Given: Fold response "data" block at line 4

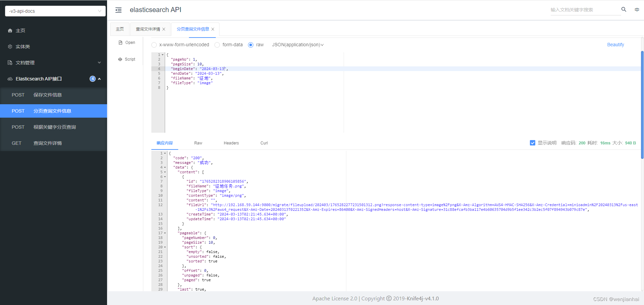Looking at the screenshot, I should 165,167.
